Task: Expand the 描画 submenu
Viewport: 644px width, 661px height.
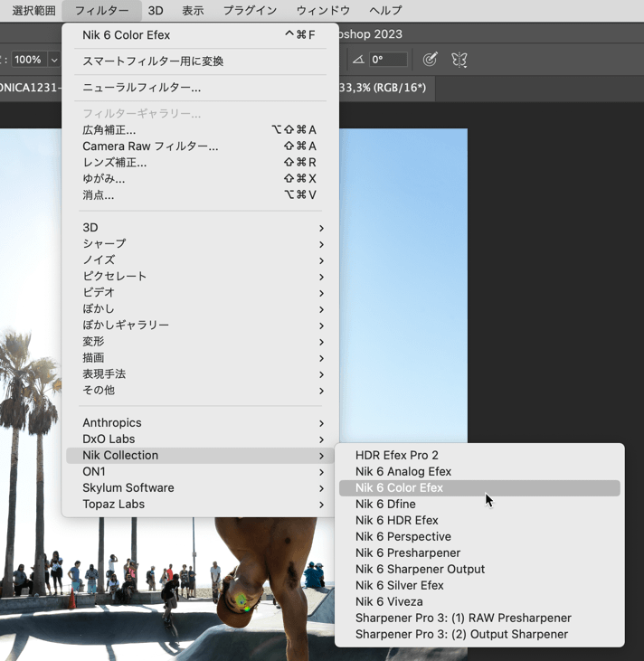Action: click(200, 358)
